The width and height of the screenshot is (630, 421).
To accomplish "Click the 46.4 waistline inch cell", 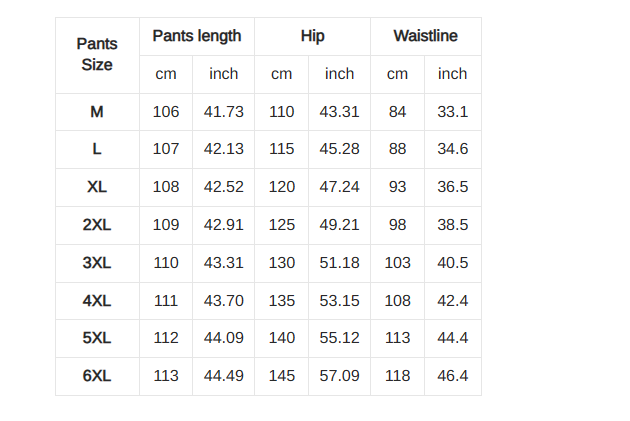I will tap(453, 376).
